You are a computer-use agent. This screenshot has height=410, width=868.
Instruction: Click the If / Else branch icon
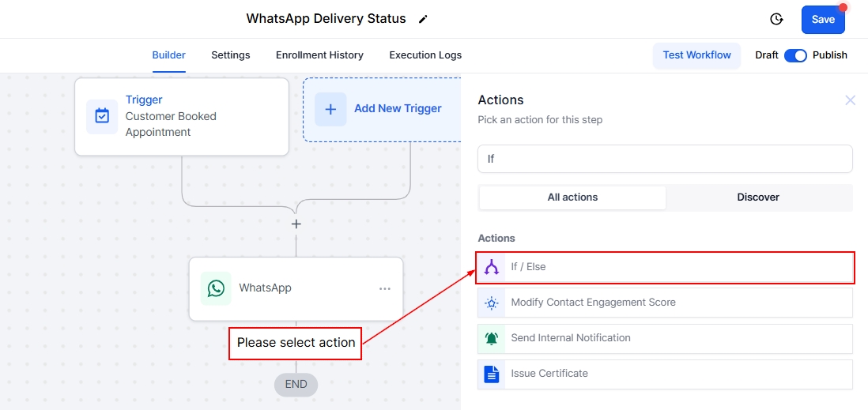point(492,267)
